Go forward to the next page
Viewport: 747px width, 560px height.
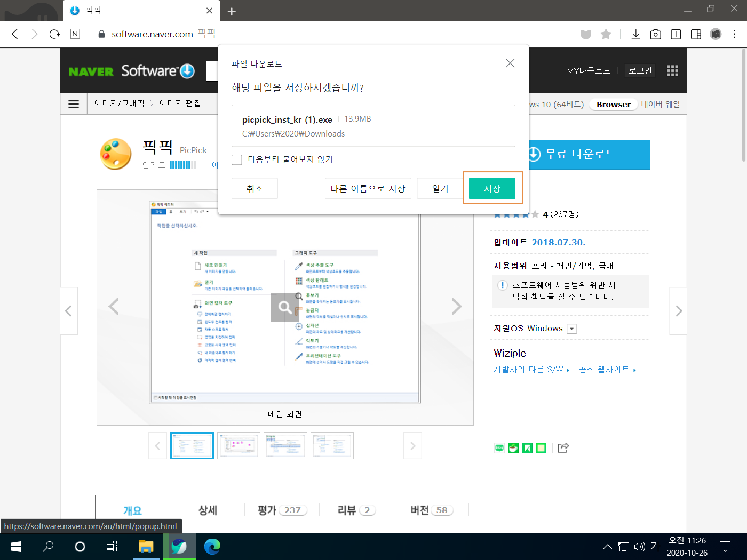pos(35,34)
